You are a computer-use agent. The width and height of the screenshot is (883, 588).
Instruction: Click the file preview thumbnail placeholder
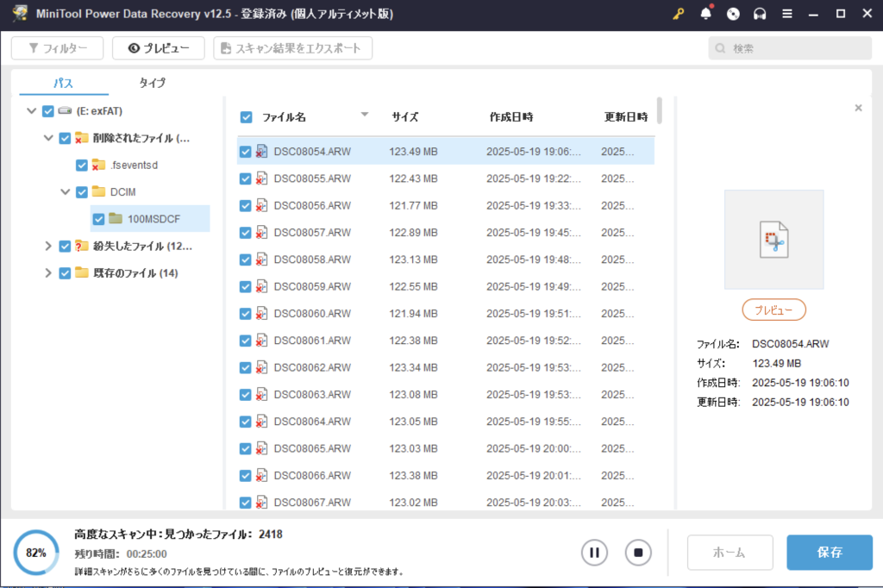click(773, 240)
